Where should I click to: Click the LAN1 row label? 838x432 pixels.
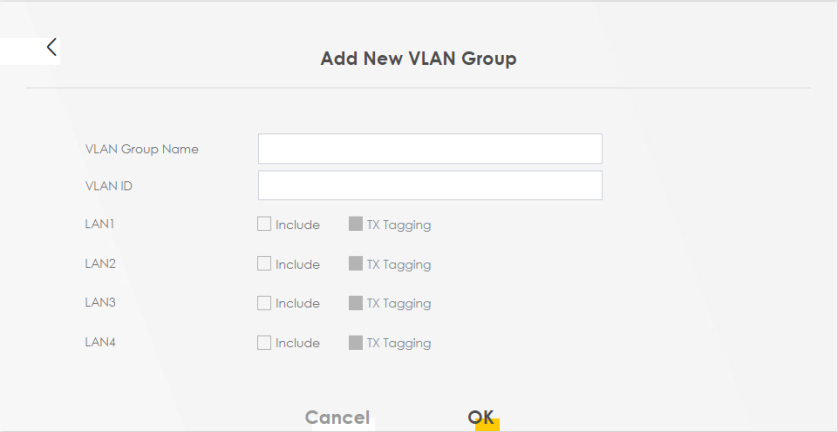[100, 224]
